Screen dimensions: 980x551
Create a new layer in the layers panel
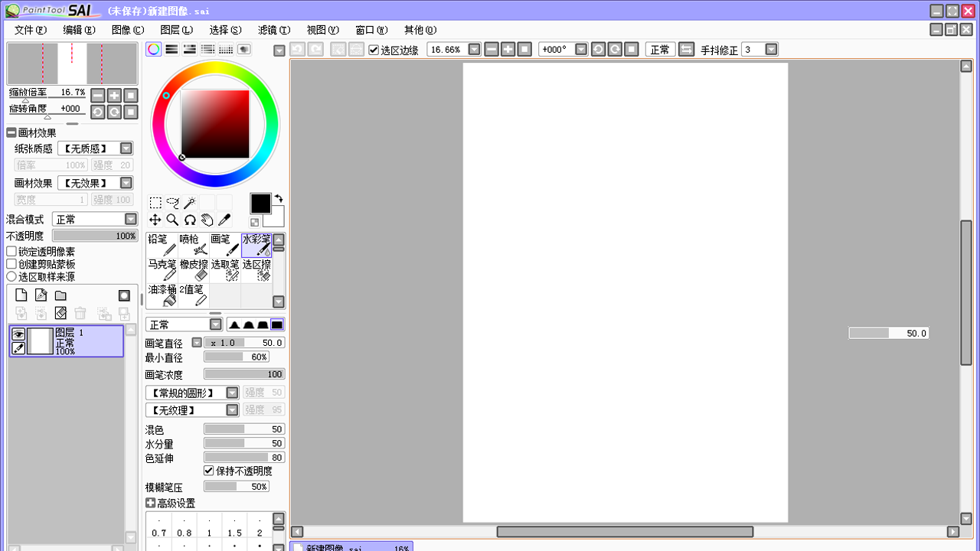point(21,295)
